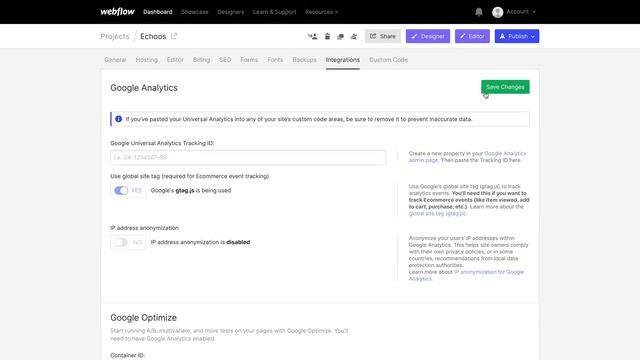Click the 'Container ID:' label

pyautogui.click(x=127, y=356)
